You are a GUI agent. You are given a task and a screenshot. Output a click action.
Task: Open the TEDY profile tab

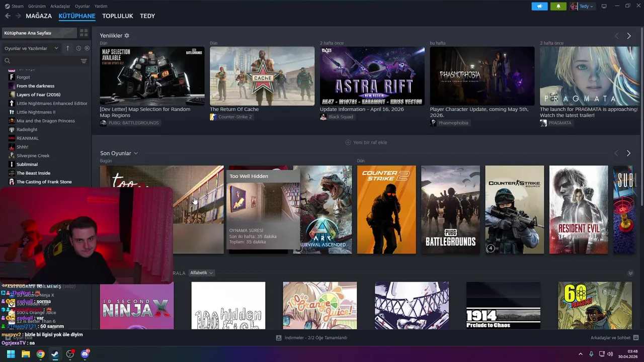point(147,16)
